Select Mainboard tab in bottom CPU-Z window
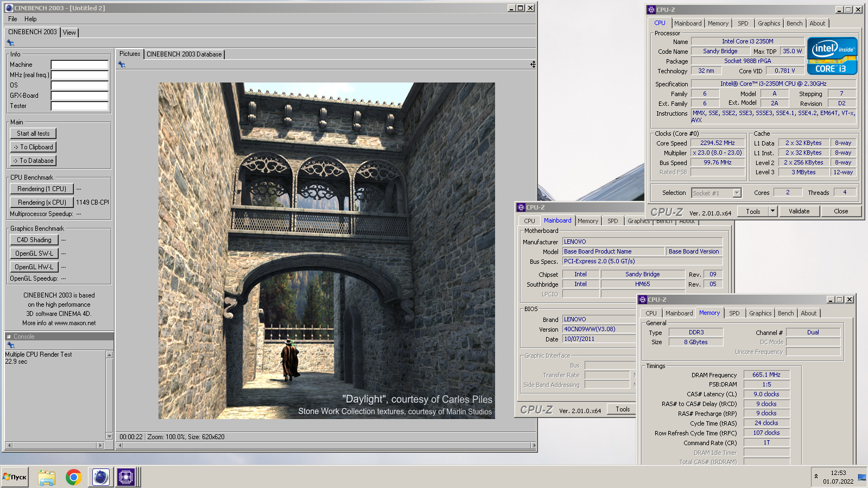 [679, 313]
